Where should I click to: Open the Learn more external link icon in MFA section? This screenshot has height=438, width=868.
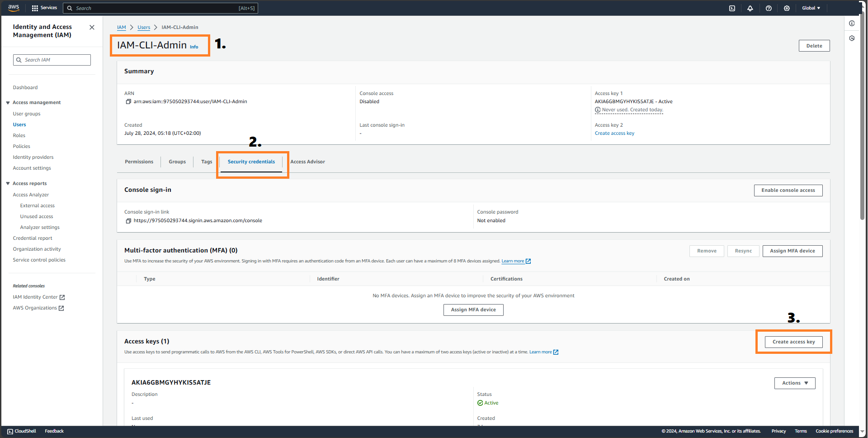tap(528, 261)
